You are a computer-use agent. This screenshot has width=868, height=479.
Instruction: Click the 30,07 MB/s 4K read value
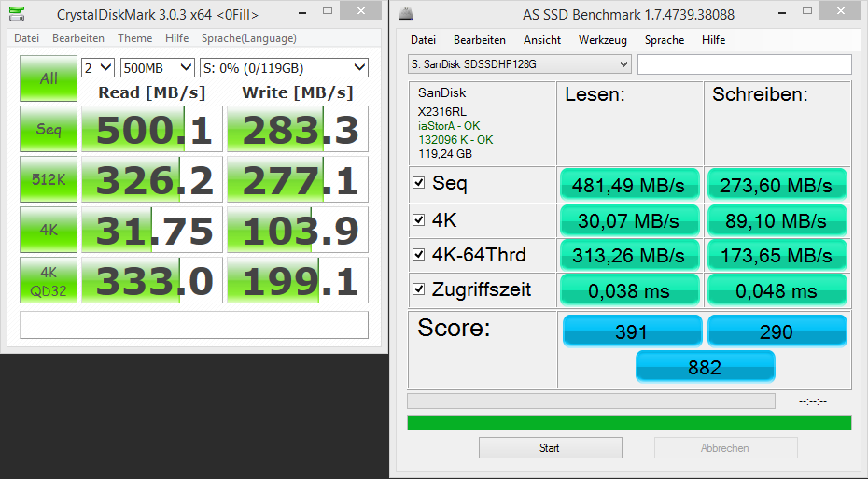point(629,220)
